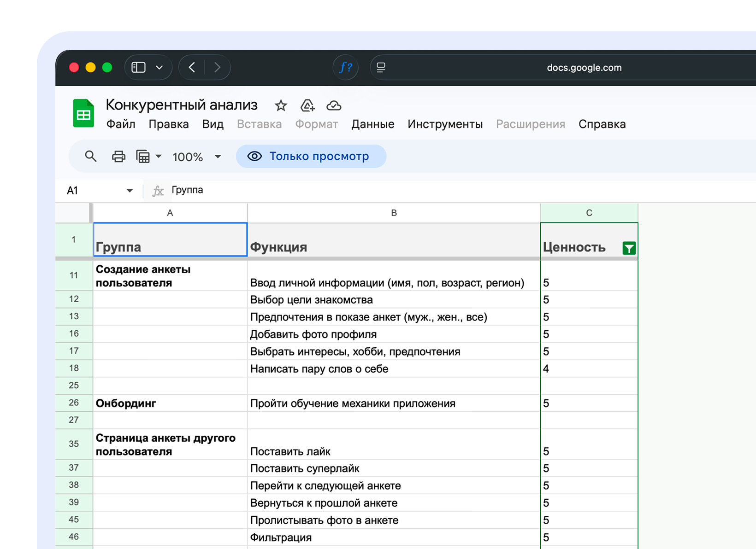Click the Только просмотр button
The image size is (756, 549).
[311, 157]
